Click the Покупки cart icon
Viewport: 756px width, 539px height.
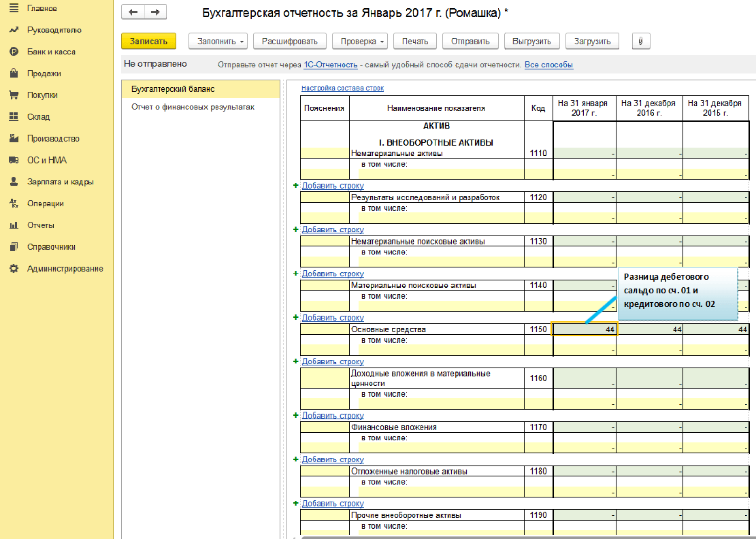point(13,95)
